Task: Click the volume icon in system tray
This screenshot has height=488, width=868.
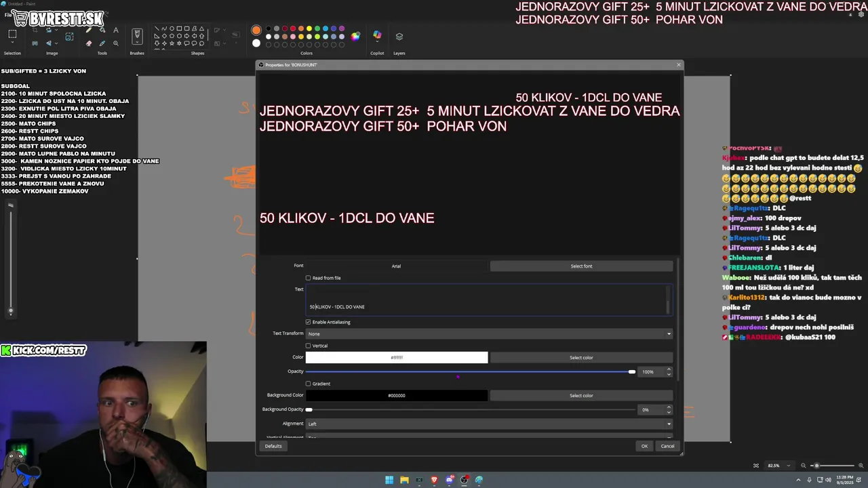Action: coord(828,480)
